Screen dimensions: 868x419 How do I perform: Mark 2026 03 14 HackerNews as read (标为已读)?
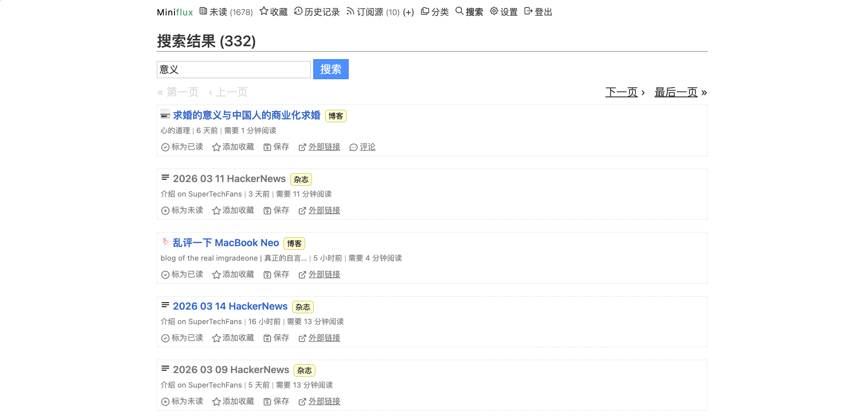pos(182,338)
